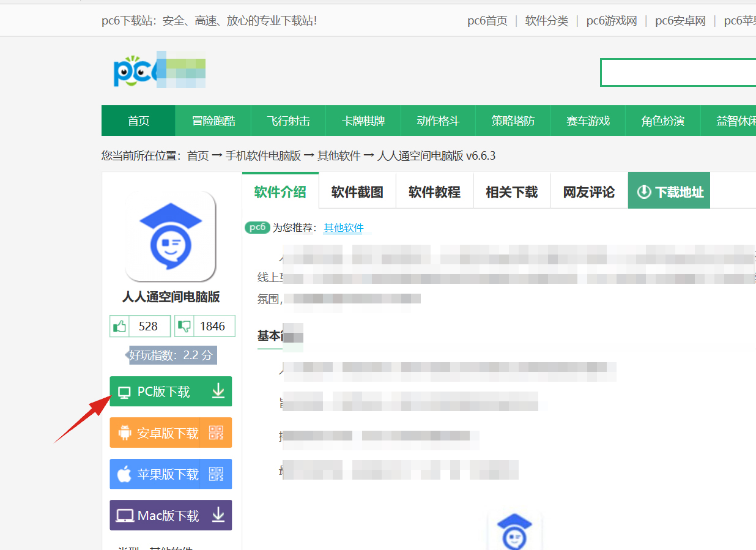Open the 相关下载 tab
Viewport: 756px width, 550px height.
click(511, 191)
